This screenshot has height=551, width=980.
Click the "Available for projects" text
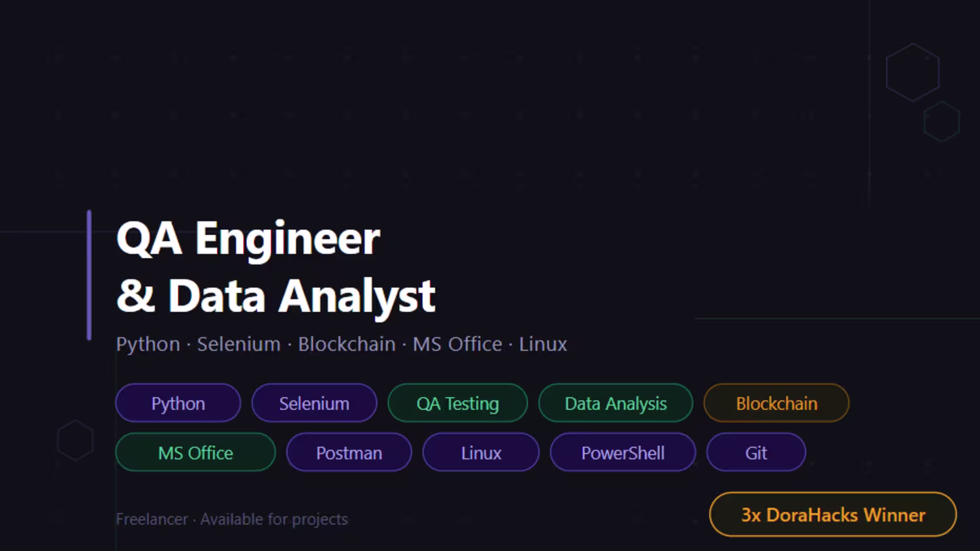click(274, 520)
